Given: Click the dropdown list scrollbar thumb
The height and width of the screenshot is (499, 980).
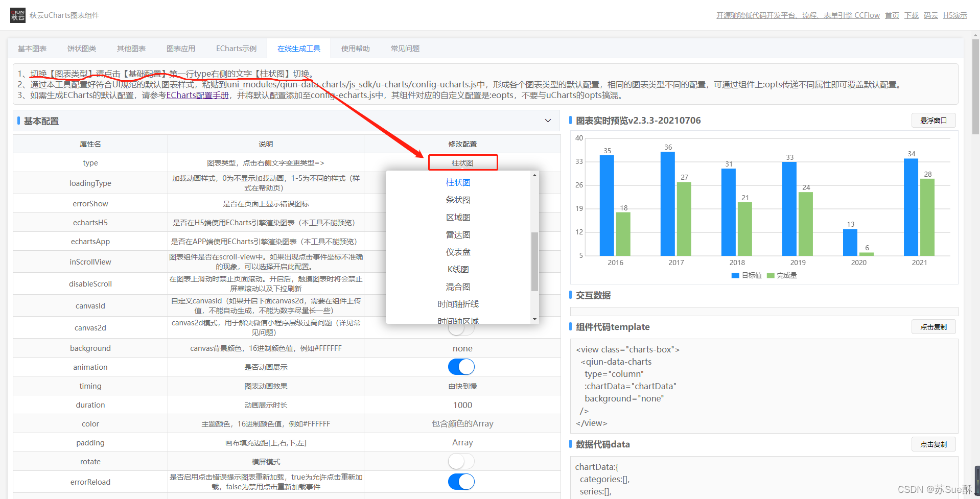Looking at the screenshot, I should point(534,262).
